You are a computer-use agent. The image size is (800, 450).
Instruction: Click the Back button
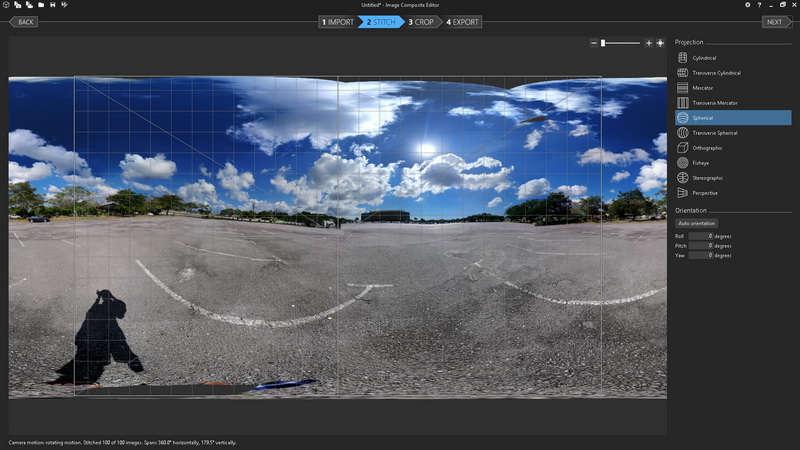[23, 22]
